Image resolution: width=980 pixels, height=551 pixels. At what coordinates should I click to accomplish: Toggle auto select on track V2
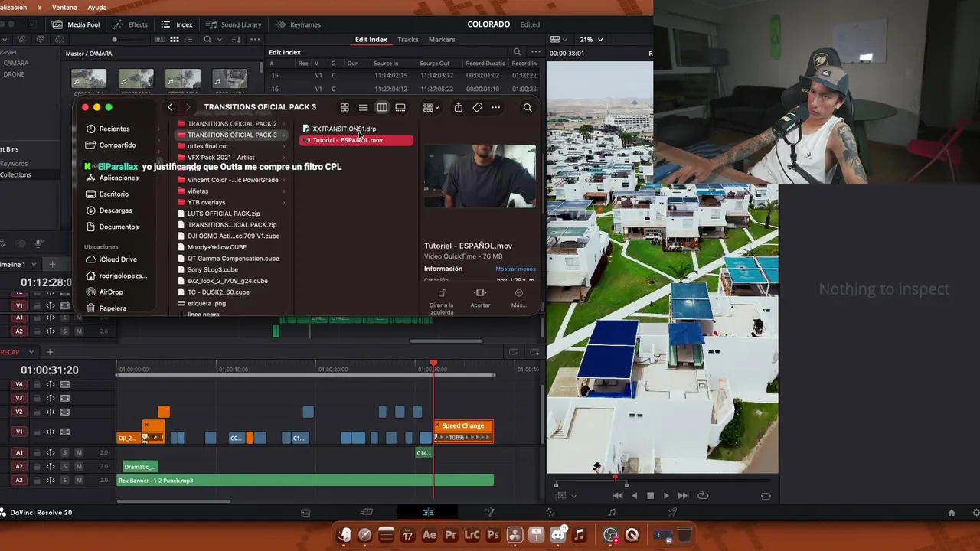pyautogui.click(x=51, y=412)
